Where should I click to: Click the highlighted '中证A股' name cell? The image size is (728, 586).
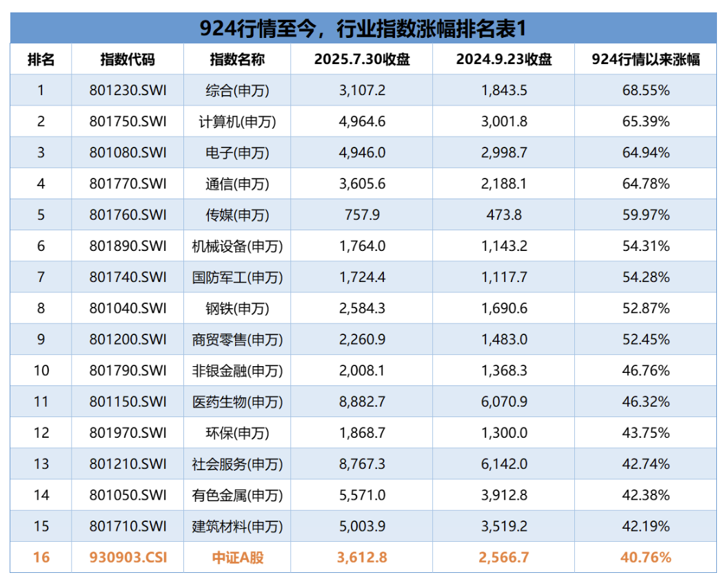coord(237,557)
